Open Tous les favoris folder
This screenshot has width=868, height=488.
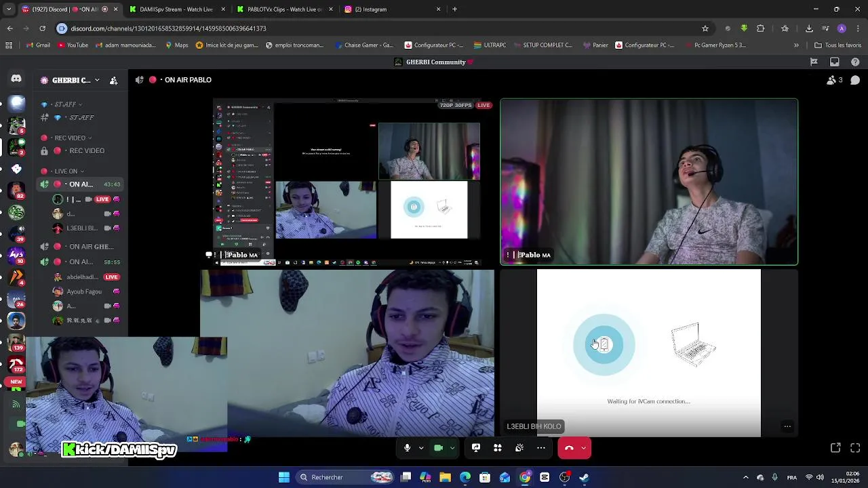coord(837,45)
